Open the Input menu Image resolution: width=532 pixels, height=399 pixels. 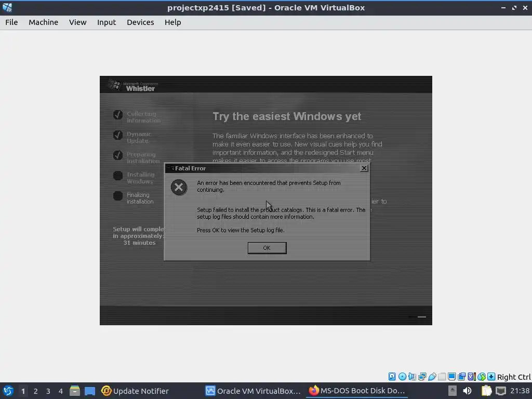point(107,22)
